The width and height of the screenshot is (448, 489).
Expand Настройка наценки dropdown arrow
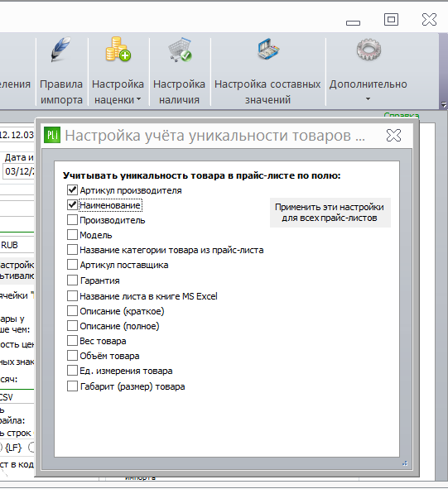click(138, 99)
